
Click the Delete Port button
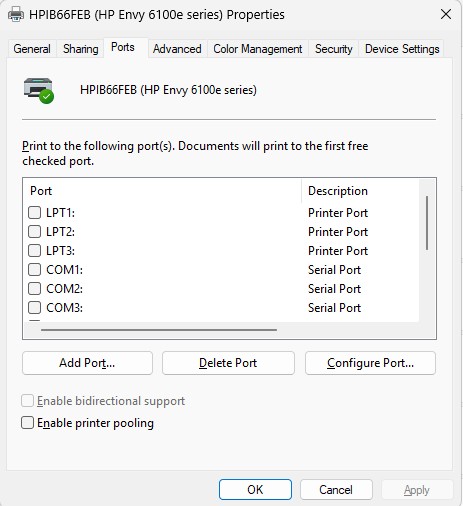point(228,363)
